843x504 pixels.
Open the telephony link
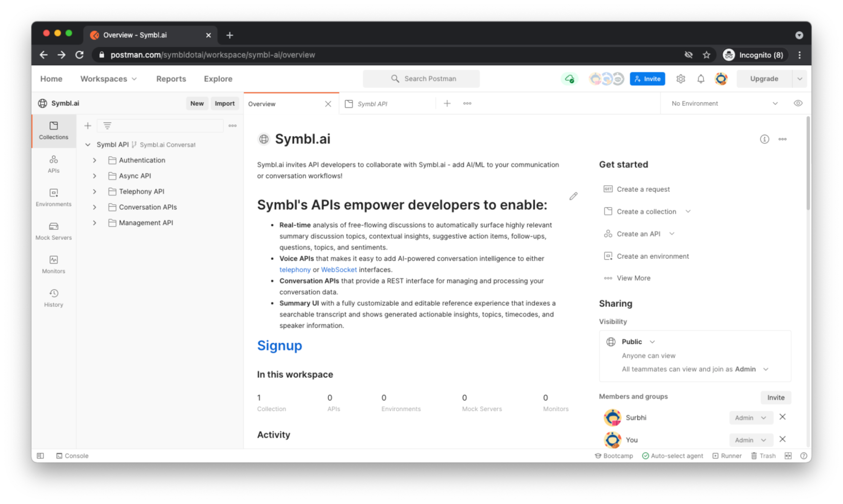pyautogui.click(x=295, y=270)
